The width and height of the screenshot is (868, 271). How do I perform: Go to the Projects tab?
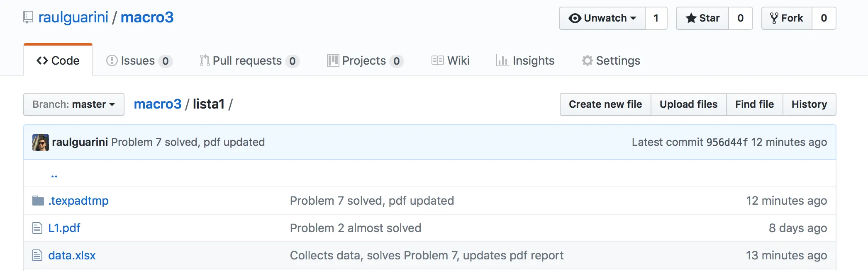pyautogui.click(x=365, y=61)
